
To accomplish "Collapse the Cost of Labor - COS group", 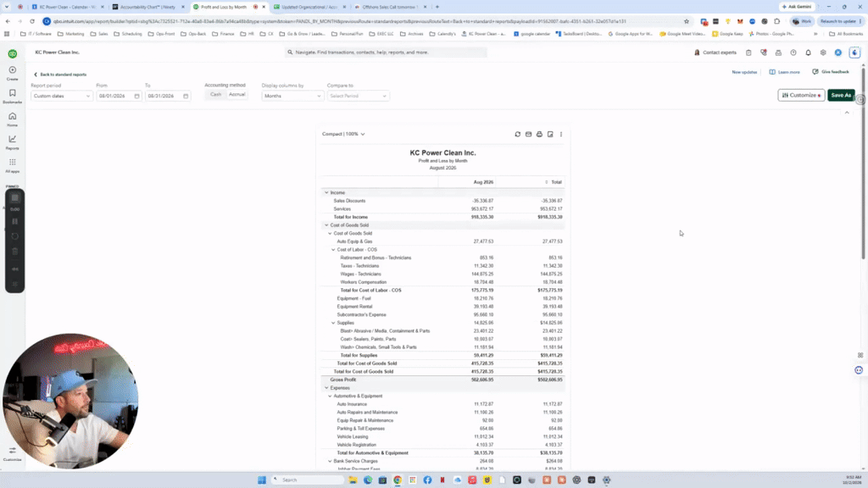I will 333,250.
